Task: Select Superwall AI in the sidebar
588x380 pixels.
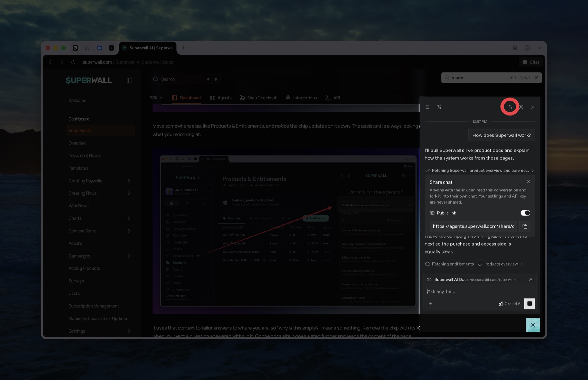Action: click(x=100, y=131)
